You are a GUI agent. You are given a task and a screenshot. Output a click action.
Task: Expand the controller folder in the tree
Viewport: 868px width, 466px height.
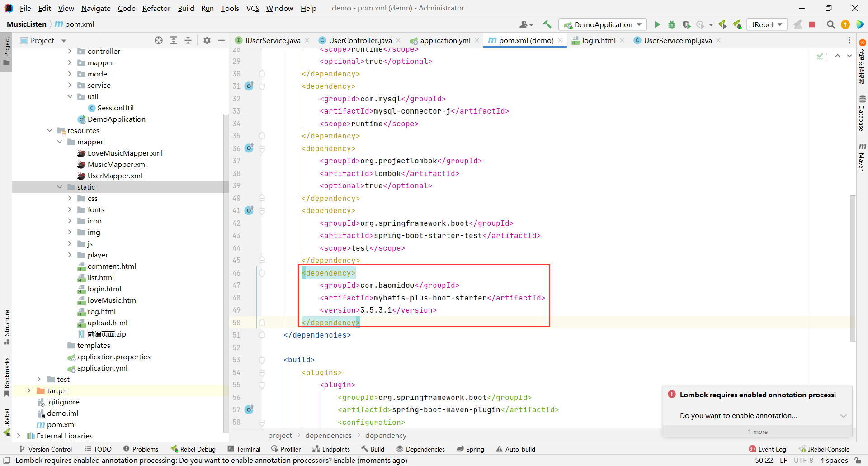(70, 51)
